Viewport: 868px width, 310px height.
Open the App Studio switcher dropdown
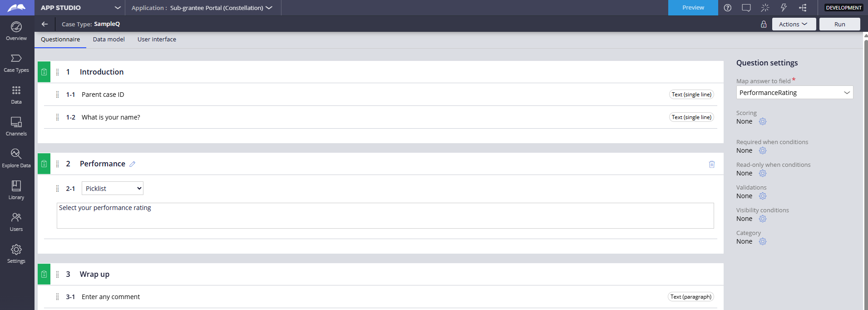(x=118, y=8)
